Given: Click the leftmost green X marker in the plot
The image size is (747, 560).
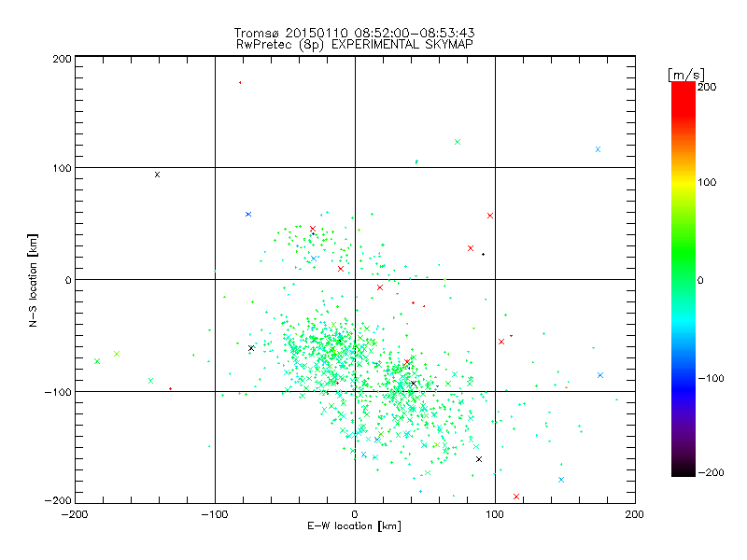Looking at the screenshot, I should (97, 361).
